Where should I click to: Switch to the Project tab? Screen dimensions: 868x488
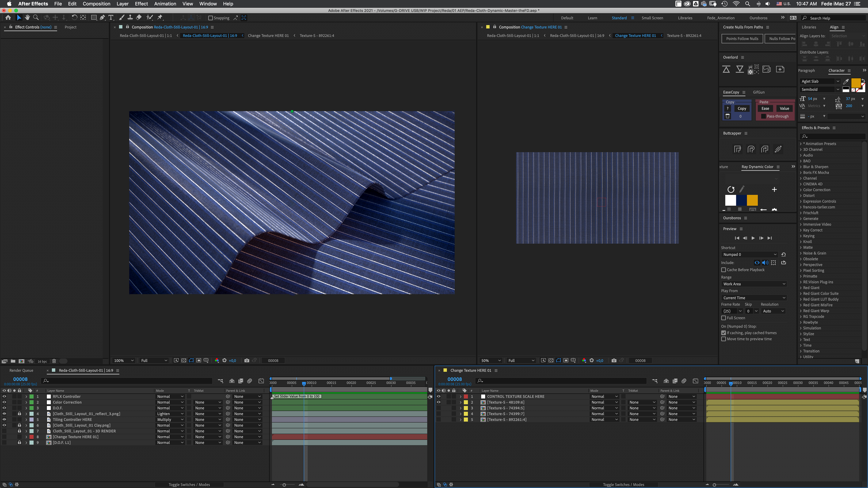tap(71, 27)
